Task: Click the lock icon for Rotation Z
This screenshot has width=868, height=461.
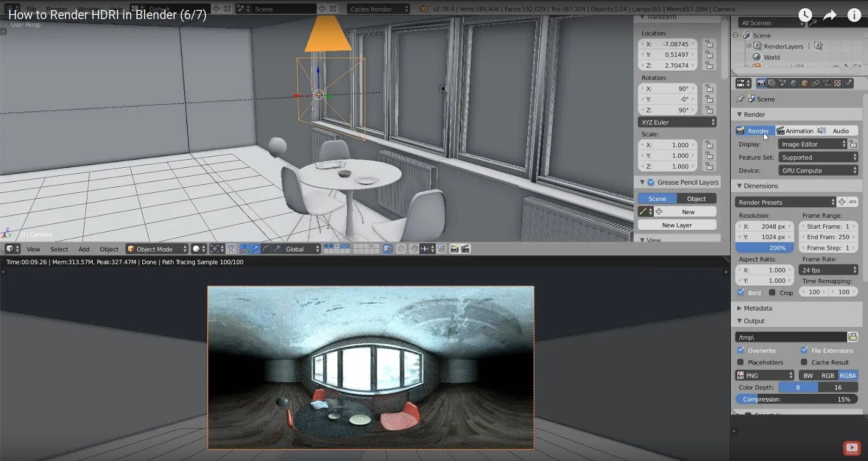Action: [x=709, y=110]
